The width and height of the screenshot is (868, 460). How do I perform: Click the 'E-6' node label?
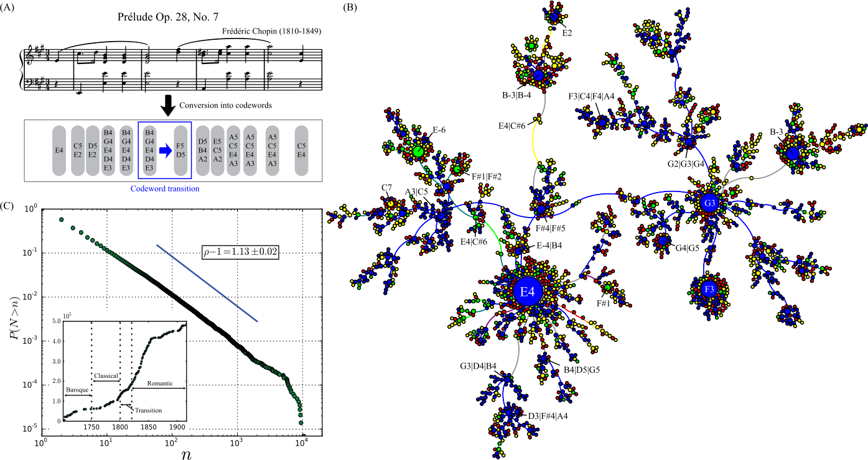[439, 131]
